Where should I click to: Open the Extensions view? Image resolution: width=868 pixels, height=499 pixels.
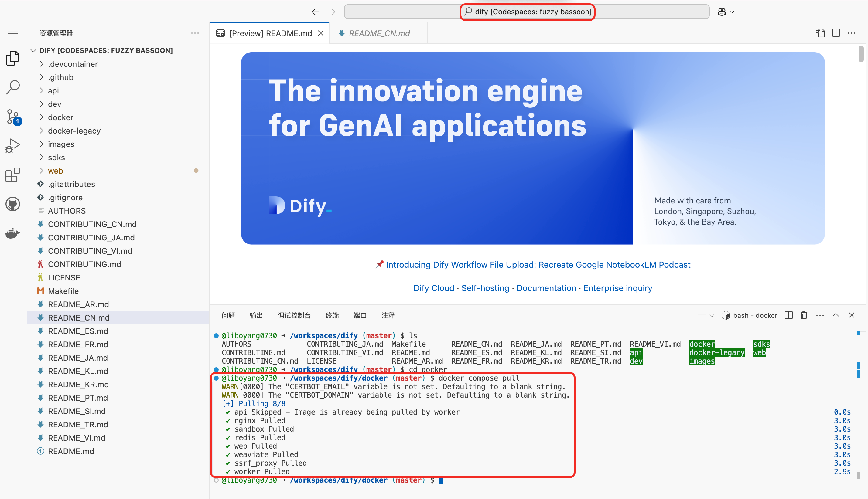pos(13,175)
